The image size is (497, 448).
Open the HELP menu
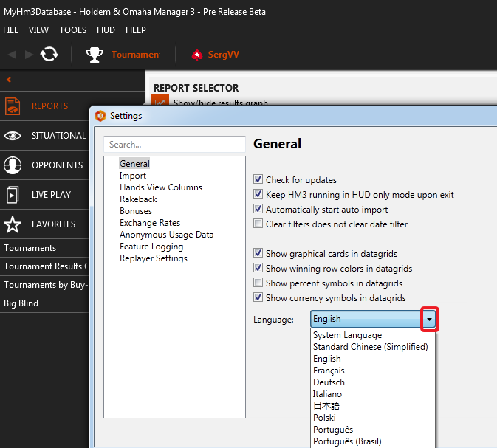pos(136,30)
